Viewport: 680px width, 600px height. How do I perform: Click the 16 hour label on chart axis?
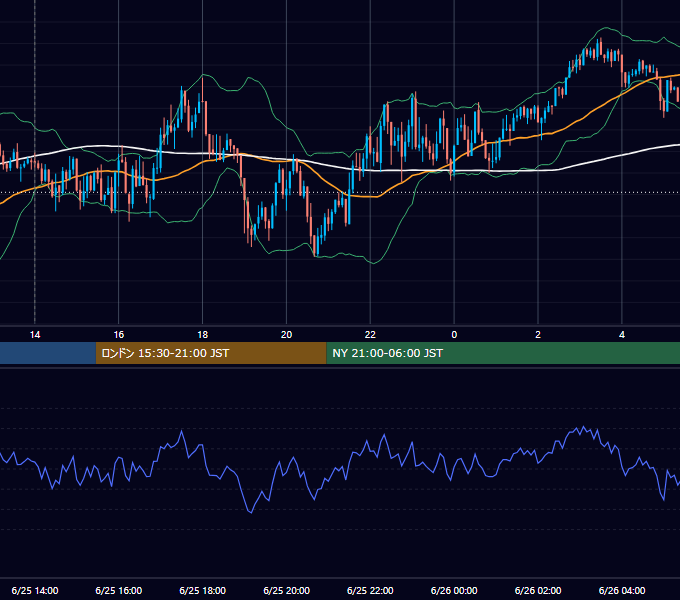(x=118, y=335)
